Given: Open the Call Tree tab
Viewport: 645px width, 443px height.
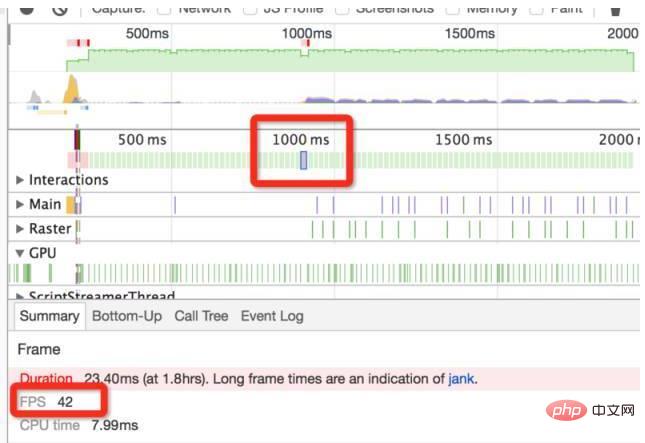Looking at the screenshot, I should click(201, 316).
